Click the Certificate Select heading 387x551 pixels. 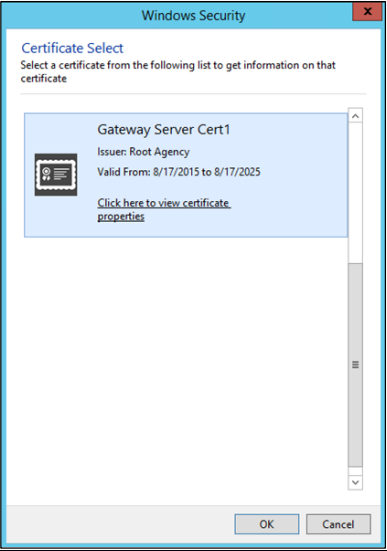click(72, 48)
